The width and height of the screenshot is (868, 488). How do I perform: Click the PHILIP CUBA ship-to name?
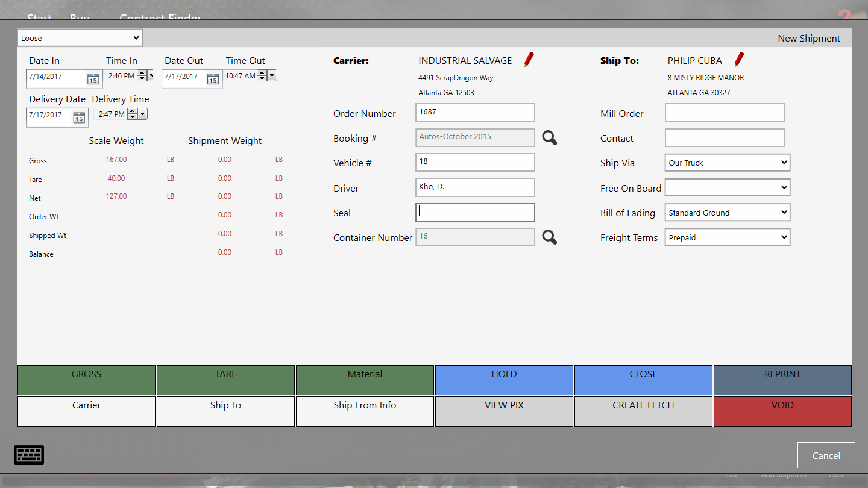tap(695, 60)
